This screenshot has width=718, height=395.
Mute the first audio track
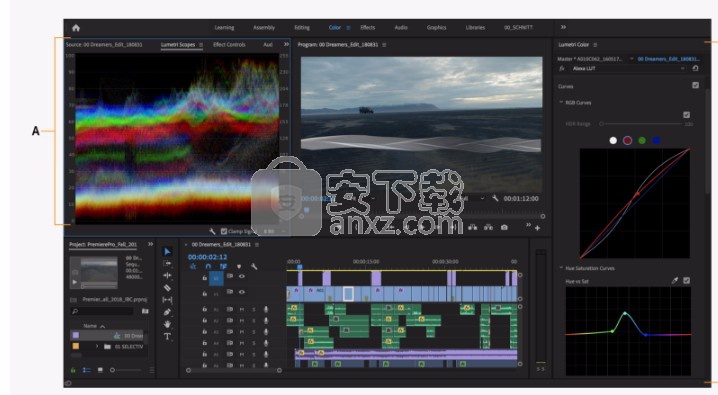point(242,309)
